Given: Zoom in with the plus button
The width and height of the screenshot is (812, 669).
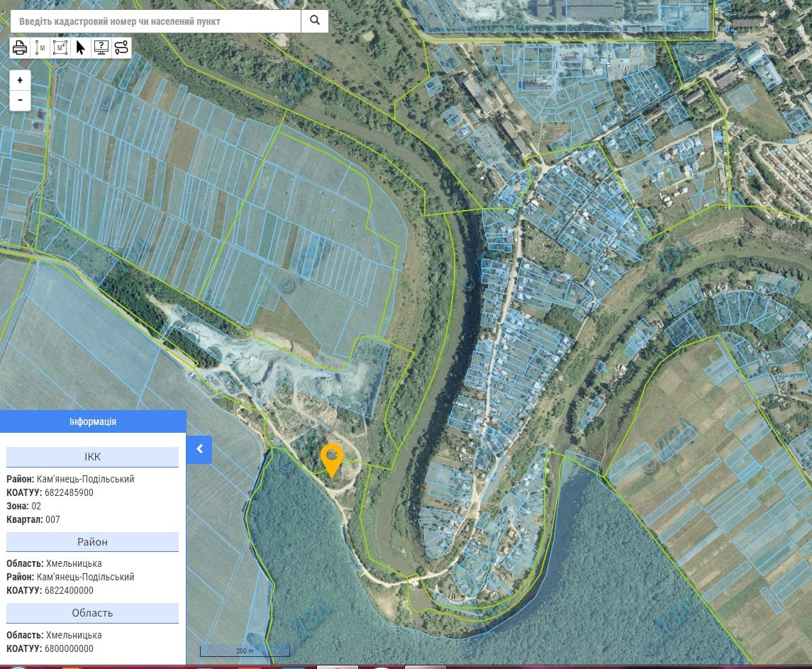Looking at the screenshot, I should coord(20,80).
